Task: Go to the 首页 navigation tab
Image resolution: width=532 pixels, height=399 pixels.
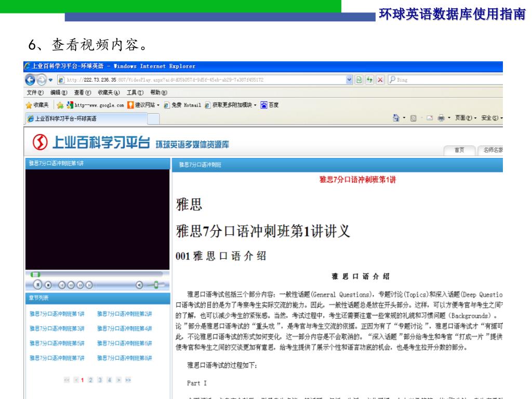Action: (x=459, y=150)
